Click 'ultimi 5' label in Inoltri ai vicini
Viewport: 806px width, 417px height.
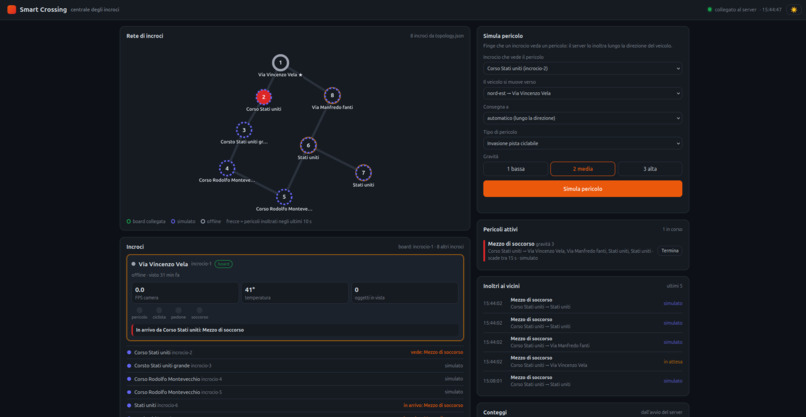tap(674, 286)
